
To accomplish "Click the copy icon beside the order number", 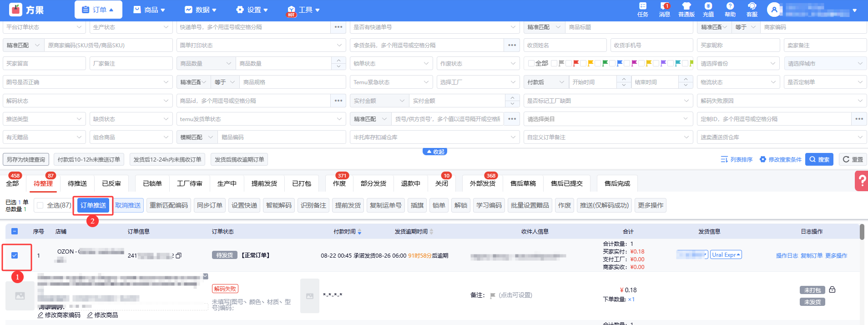I will 179,256.
